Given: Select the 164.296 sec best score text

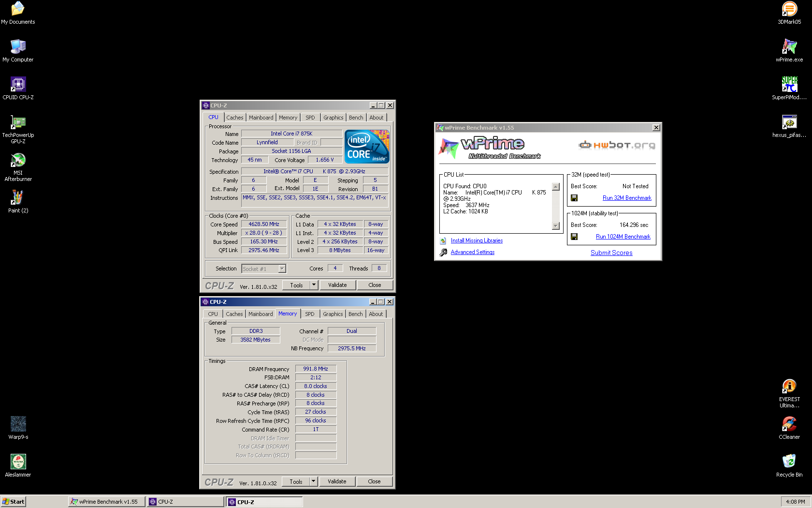Looking at the screenshot, I should [634, 225].
